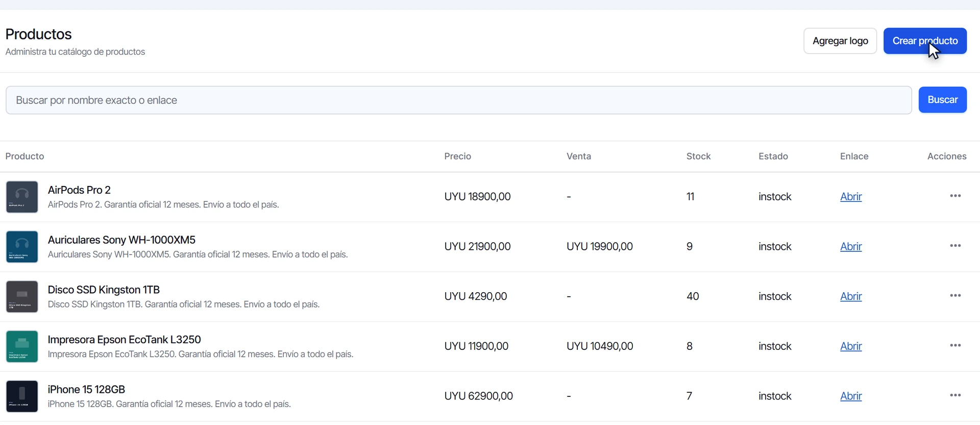Select the Impresora Epson EcoTank L3250 name
Viewport: 980px width, 425px height.
(124, 340)
